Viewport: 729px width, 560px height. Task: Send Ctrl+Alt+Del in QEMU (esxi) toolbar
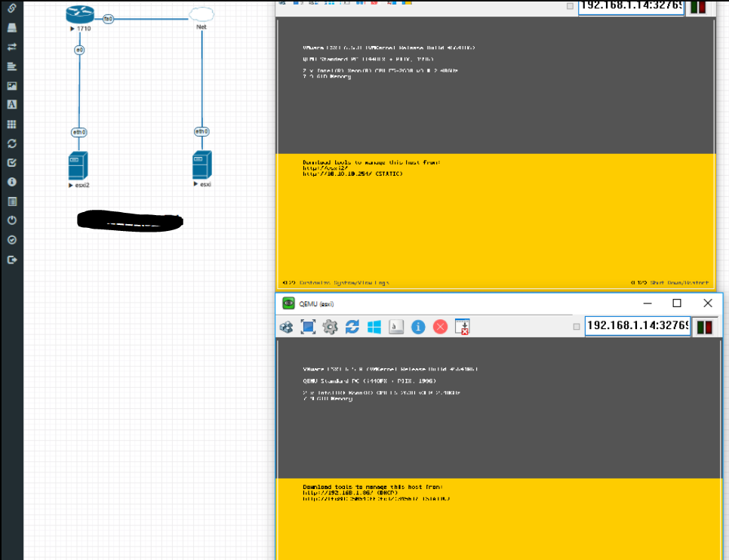tap(286, 327)
